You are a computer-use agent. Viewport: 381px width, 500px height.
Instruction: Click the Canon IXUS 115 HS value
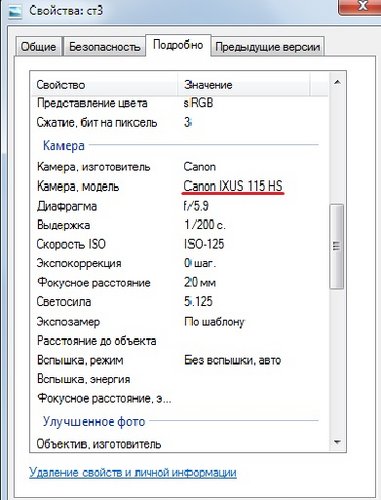(233, 186)
